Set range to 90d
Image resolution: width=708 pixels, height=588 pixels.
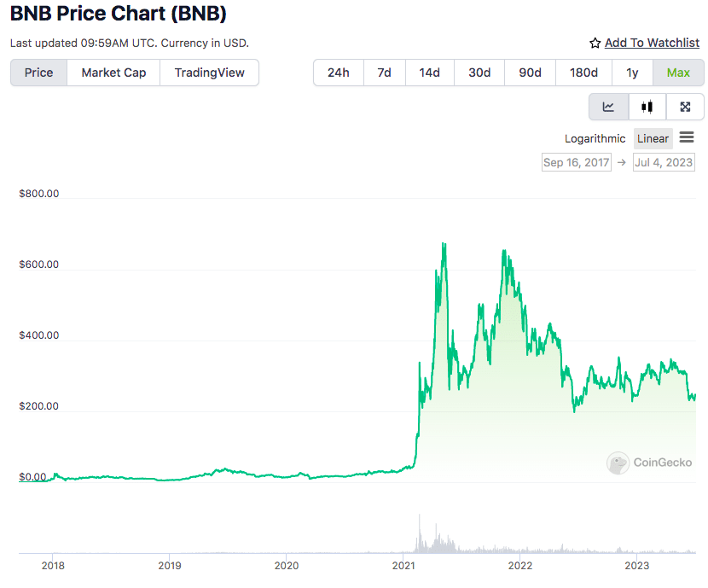pos(530,73)
